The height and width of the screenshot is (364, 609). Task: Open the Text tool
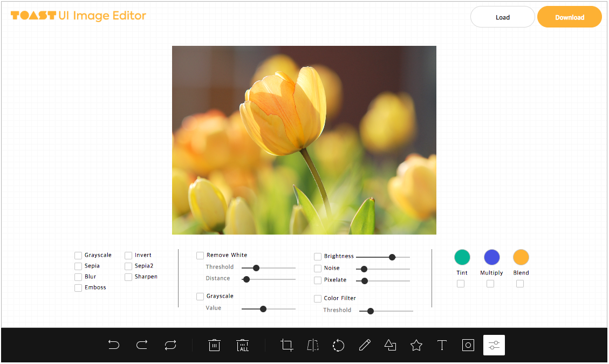pos(442,345)
